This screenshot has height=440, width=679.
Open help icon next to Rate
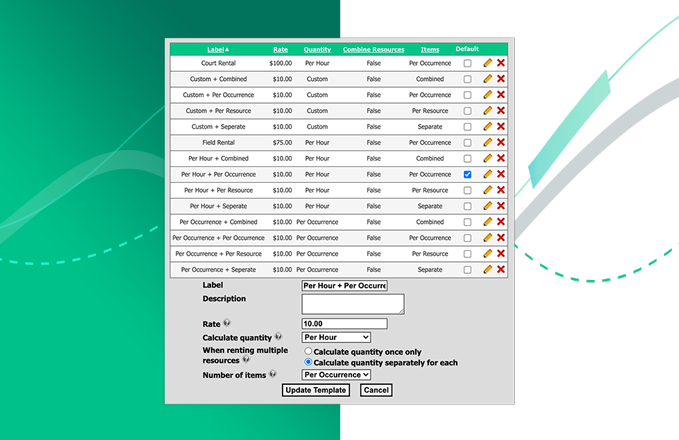tap(227, 324)
